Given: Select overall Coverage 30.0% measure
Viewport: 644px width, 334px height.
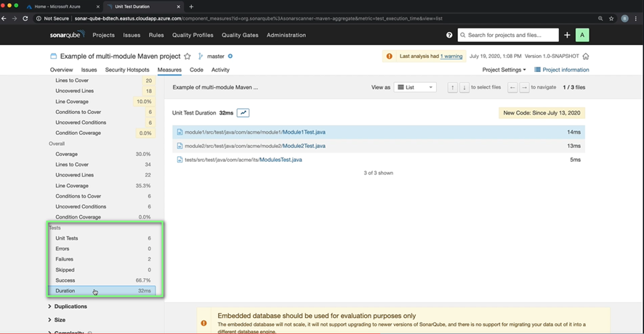Looking at the screenshot, I should pyautogui.click(x=102, y=154).
